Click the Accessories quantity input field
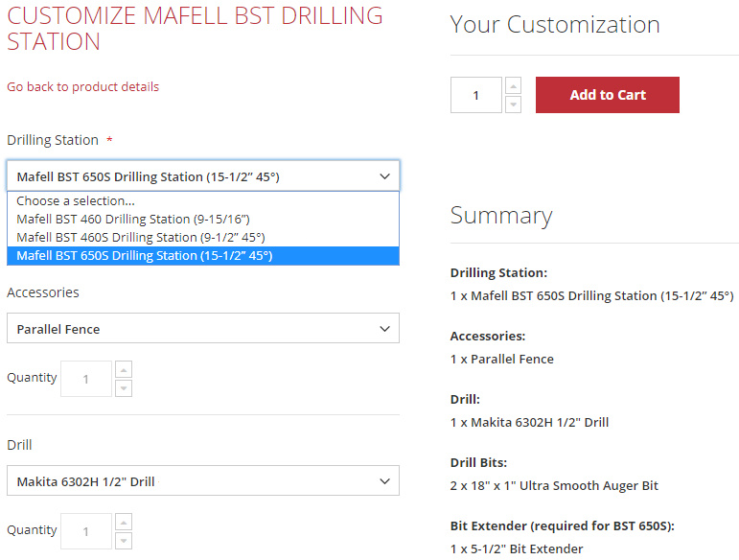 86,379
